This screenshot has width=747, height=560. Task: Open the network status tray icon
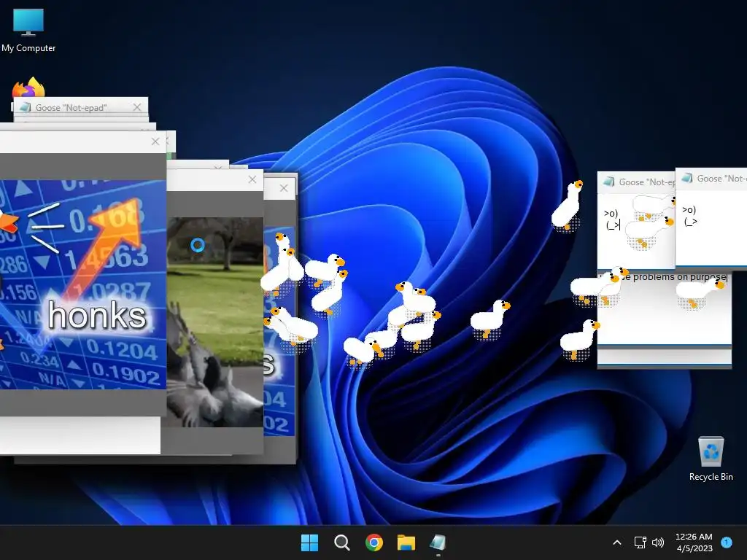640,542
